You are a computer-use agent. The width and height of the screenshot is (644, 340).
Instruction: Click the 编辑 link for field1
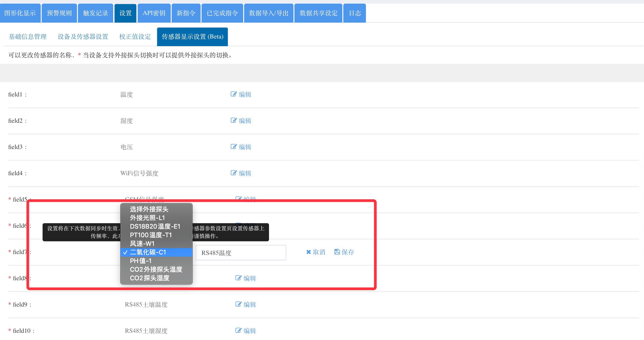pyautogui.click(x=245, y=94)
